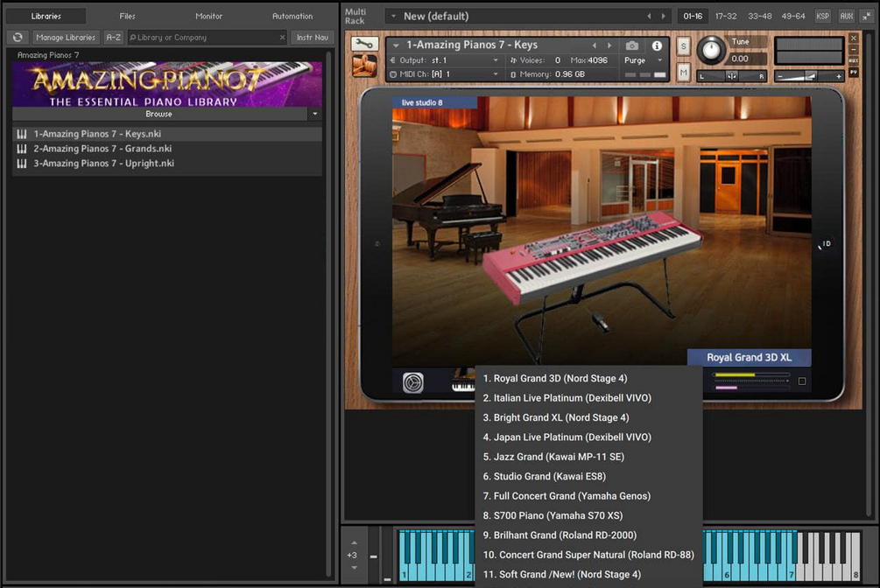Choose Concert Grand Super Natural (Roland RD-88)
This screenshot has height=588, width=880.
click(588, 555)
